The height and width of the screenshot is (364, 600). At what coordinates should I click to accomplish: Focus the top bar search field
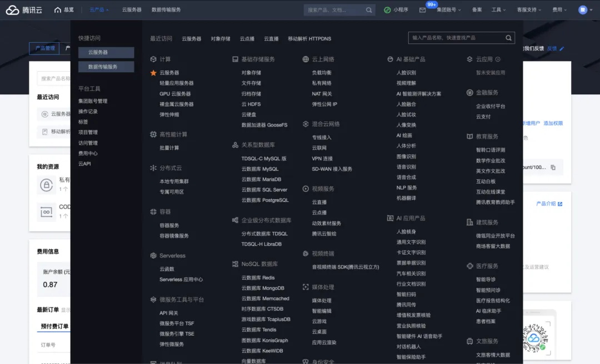pos(335,10)
